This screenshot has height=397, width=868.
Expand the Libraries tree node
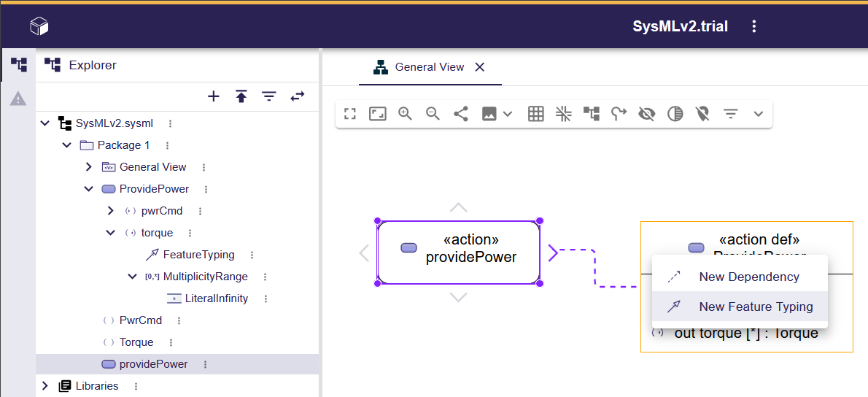(x=45, y=386)
